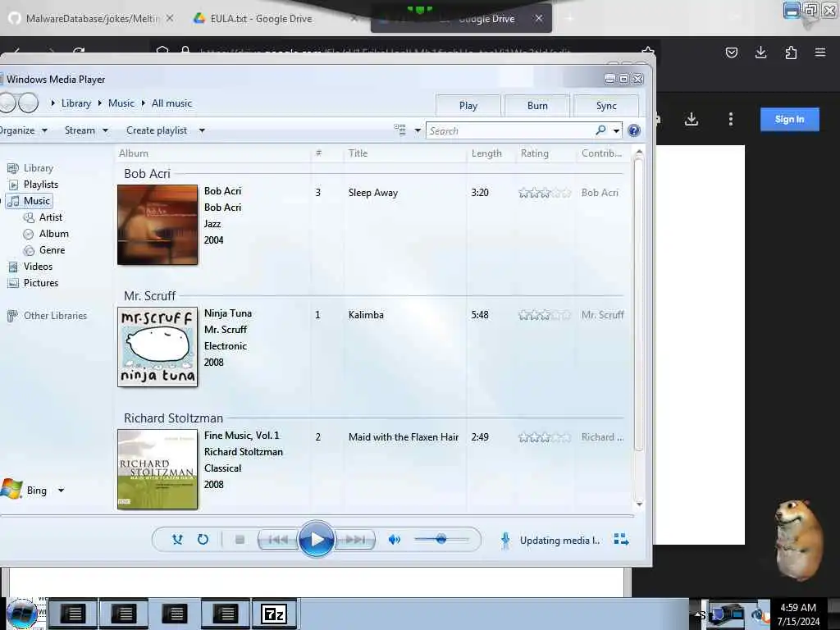Image resolution: width=840 pixels, height=630 pixels.
Task: Open the Create playlist menu
Action: 165,130
